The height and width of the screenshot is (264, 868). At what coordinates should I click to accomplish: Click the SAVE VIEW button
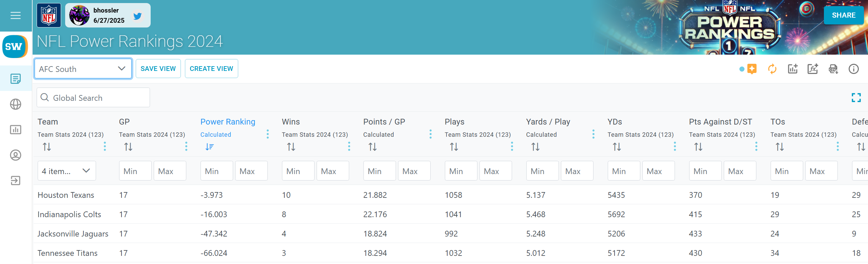click(x=158, y=69)
